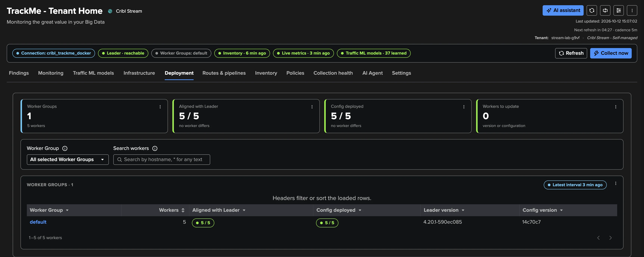Open the Config version column filter
The image size is (644, 257).
point(561,210)
